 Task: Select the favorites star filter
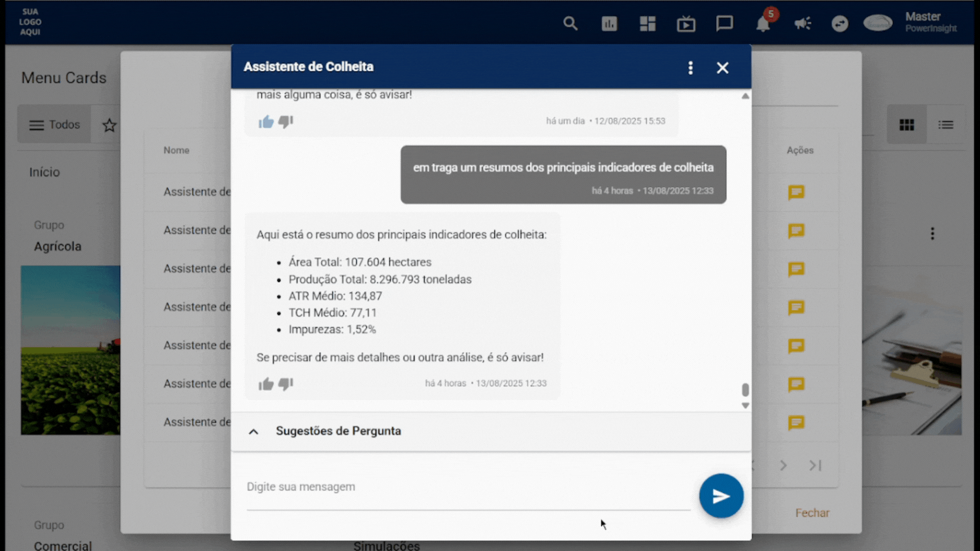point(109,125)
